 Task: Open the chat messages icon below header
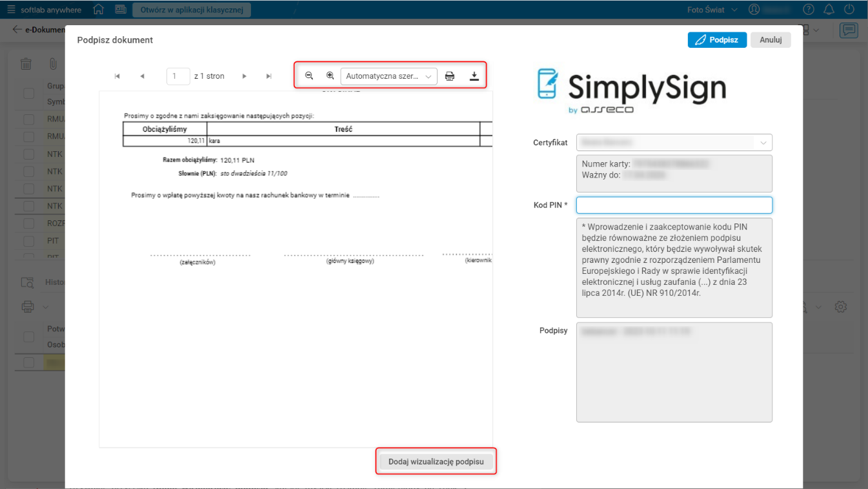click(x=848, y=30)
